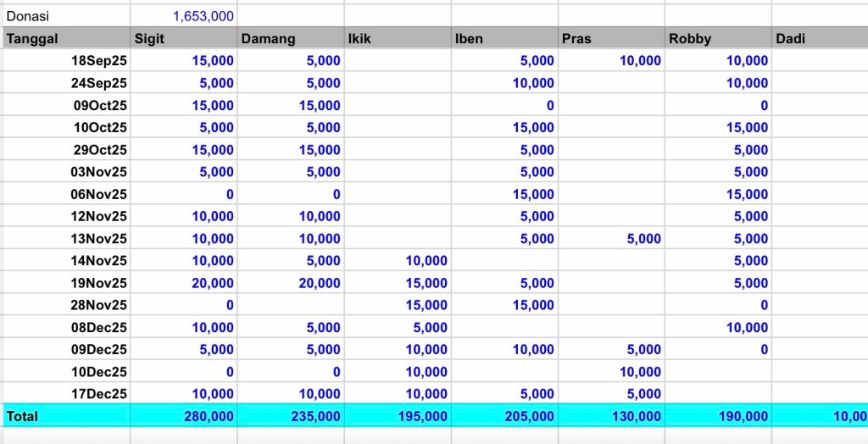This screenshot has height=444, width=868.
Task: Select the Tanggal column header
Action: (66, 38)
